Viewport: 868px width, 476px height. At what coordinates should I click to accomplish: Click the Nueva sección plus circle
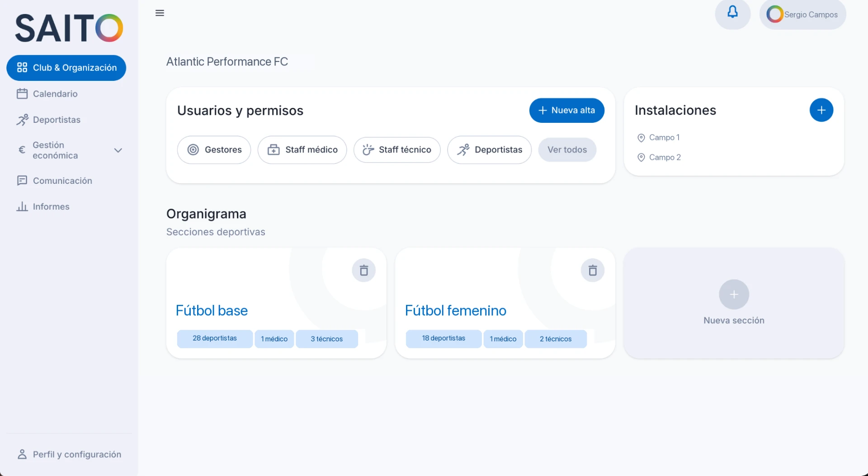(x=734, y=294)
